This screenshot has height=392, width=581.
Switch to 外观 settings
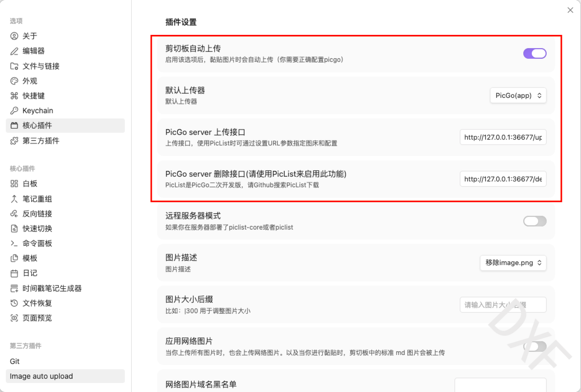pyautogui.click(x=29, y=80)
